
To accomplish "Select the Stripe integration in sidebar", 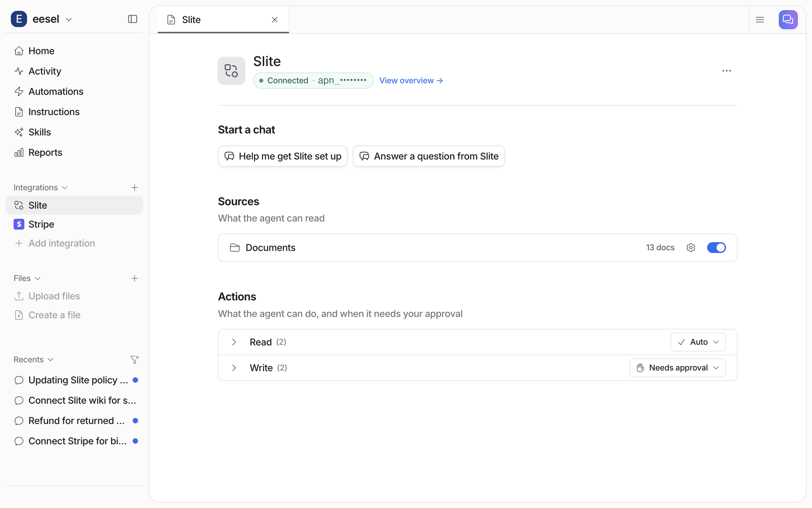I will 74,224.
